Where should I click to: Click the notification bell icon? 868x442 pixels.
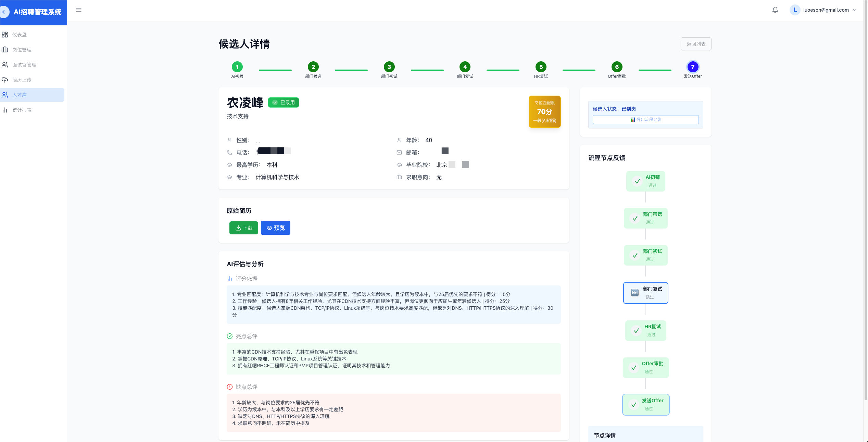pos(775,10)
